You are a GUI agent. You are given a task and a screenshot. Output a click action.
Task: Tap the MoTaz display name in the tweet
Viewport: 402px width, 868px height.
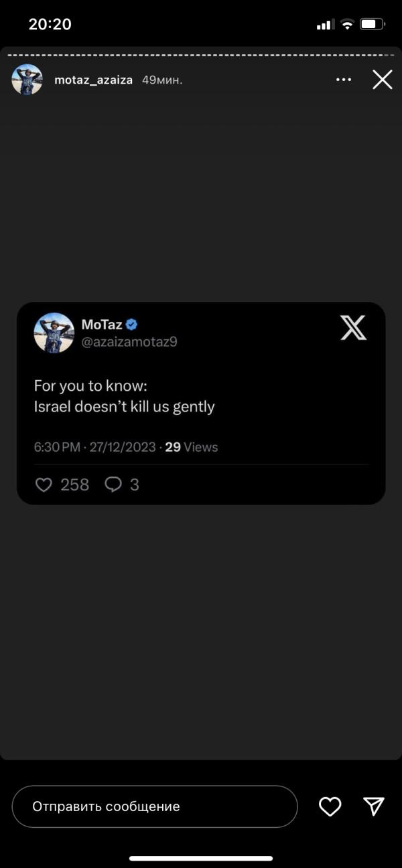tap(102, 325)
